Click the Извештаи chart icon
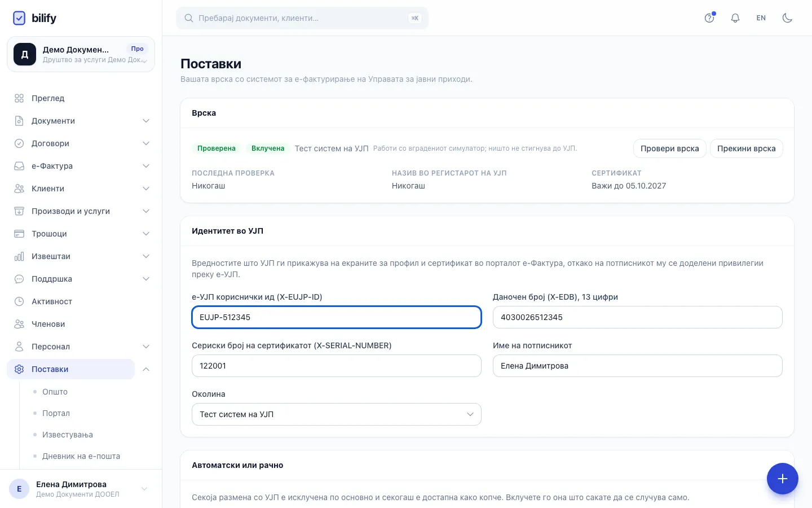 tap(19, 256)
